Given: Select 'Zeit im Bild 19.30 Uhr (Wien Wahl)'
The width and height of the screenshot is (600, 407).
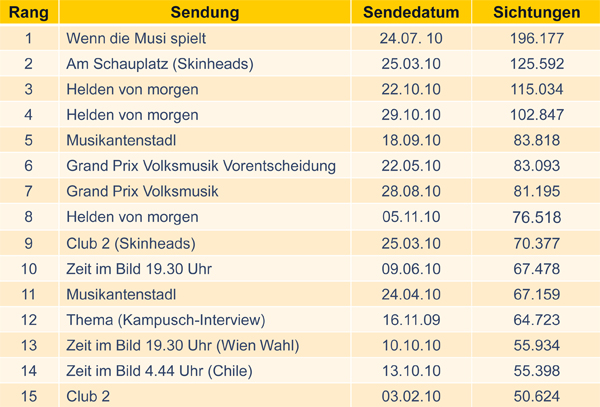Looking at the screenshot, I should (x=182, y=345).
